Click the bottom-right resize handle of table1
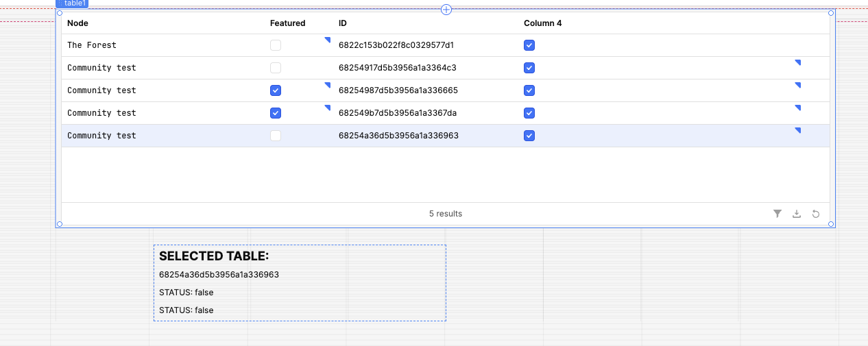The image size is (868, 346). click(x=832, y=224)
